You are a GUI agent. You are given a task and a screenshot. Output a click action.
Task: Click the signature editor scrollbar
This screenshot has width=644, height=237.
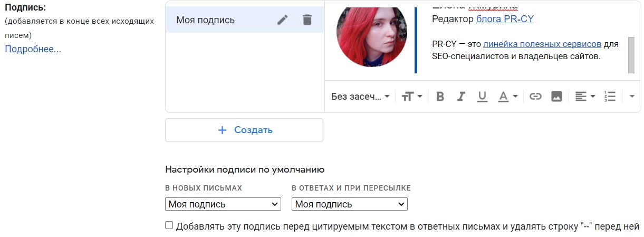coord(631,55)
